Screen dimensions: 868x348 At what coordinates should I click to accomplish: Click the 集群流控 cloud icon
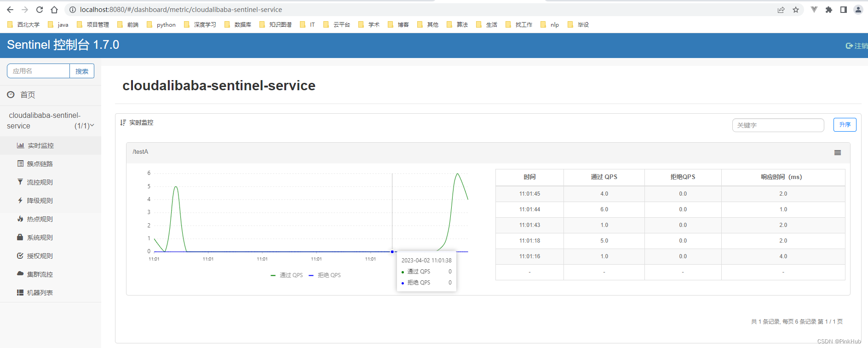20,273
